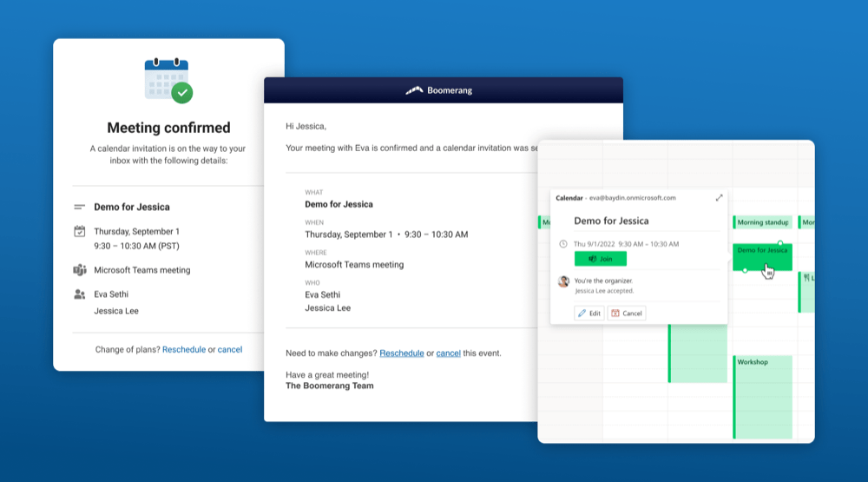This screenshot has height=482, width=868.
Task: Click "Jessica Lee" under WHO in email
Action: click(x=328, y=308)
